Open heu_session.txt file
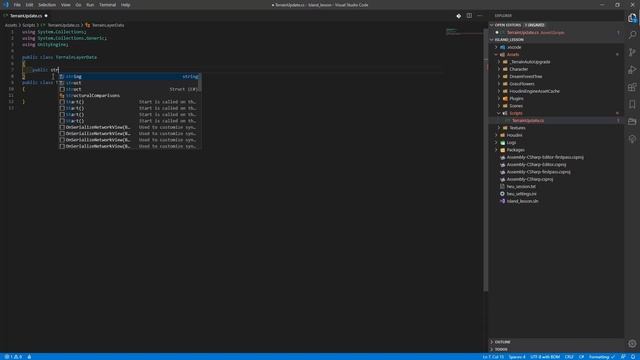640x360 pixels. pyautogui.click(x=521, y=187)
